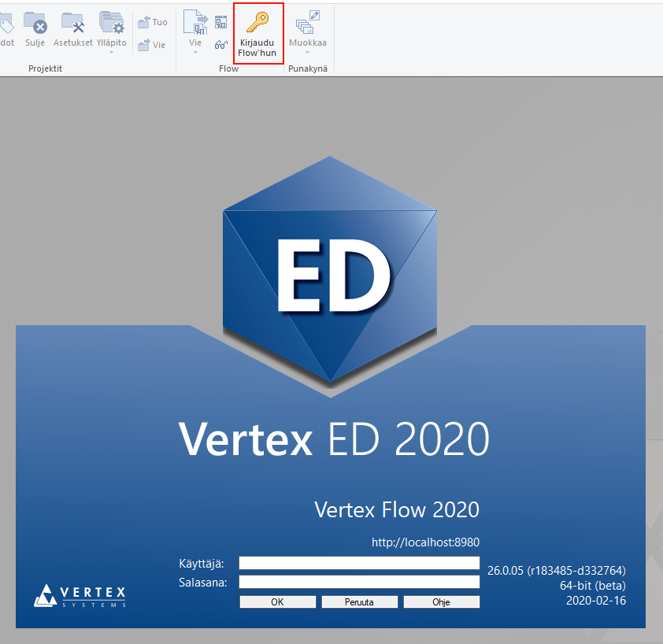Screen dimensions: 663x644
Task: Open help with the Ohje button
Action: [x=442, y=601]
